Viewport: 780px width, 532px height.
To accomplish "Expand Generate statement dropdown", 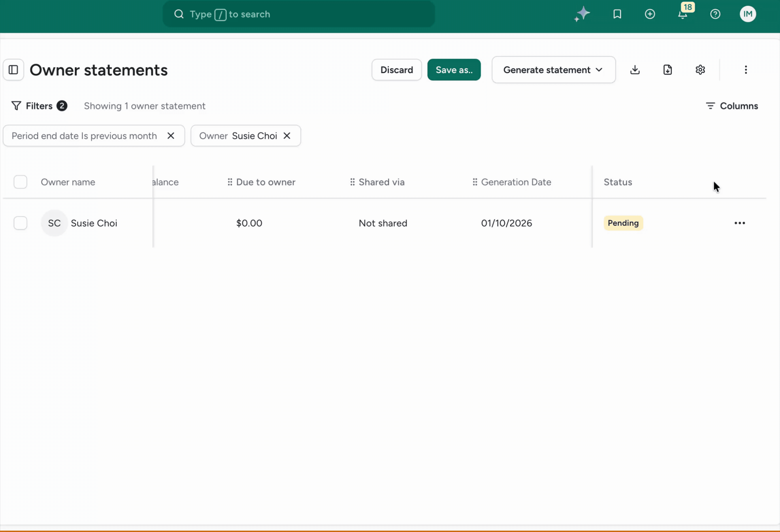I will (x=554, y=70).
